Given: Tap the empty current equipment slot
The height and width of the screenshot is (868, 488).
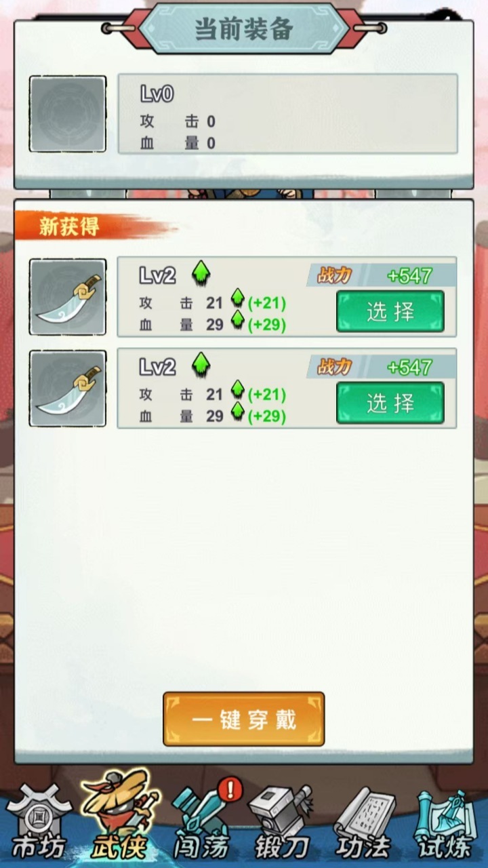Looking at the screenshot, I should coord(68,114).
